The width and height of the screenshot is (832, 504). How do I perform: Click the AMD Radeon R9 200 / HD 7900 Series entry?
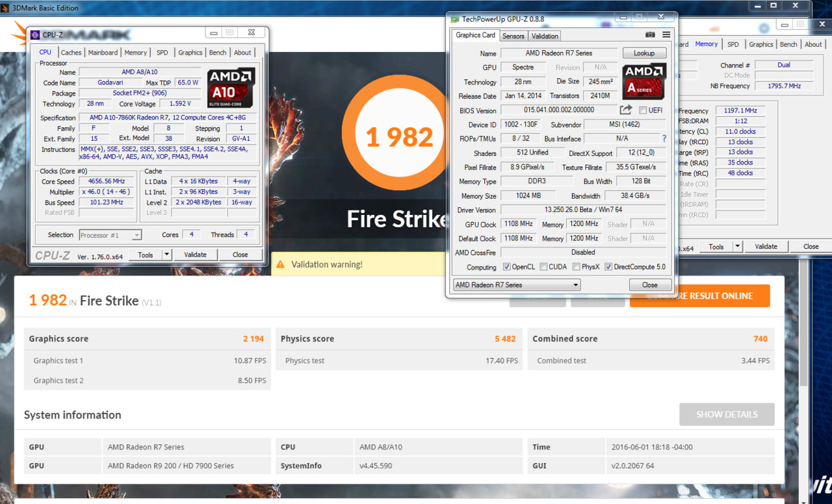click(171, 466)
